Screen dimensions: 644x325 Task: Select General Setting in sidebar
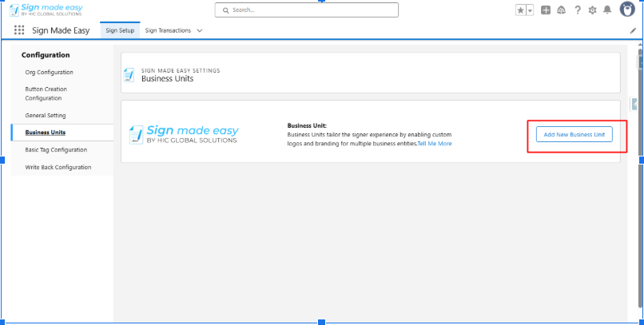[46, 115]
